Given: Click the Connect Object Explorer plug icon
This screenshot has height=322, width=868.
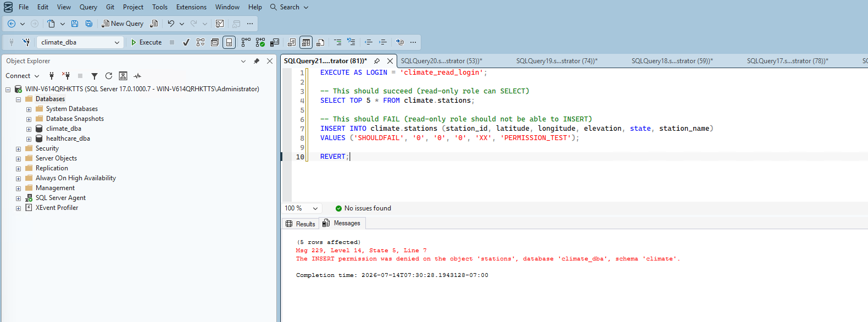Looking at the screenshot, I should point(52,76).
